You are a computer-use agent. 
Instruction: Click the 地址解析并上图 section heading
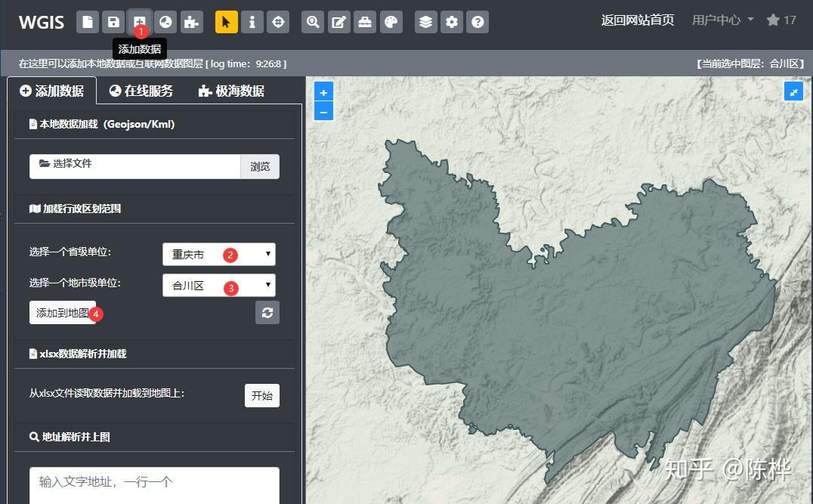tap(70, 437)
